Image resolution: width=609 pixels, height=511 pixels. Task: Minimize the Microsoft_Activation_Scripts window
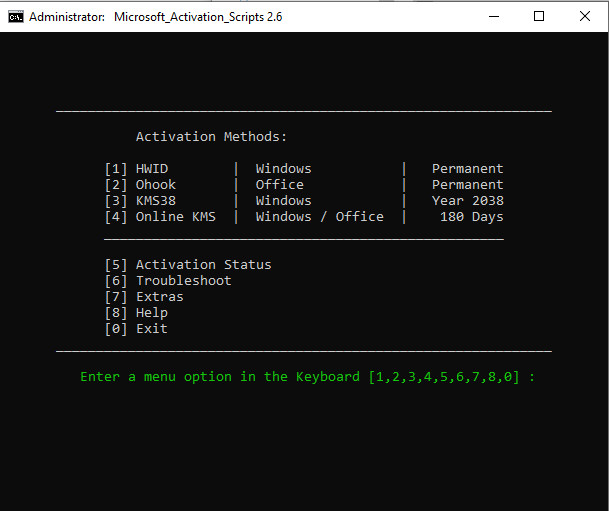tap(494, 16)
